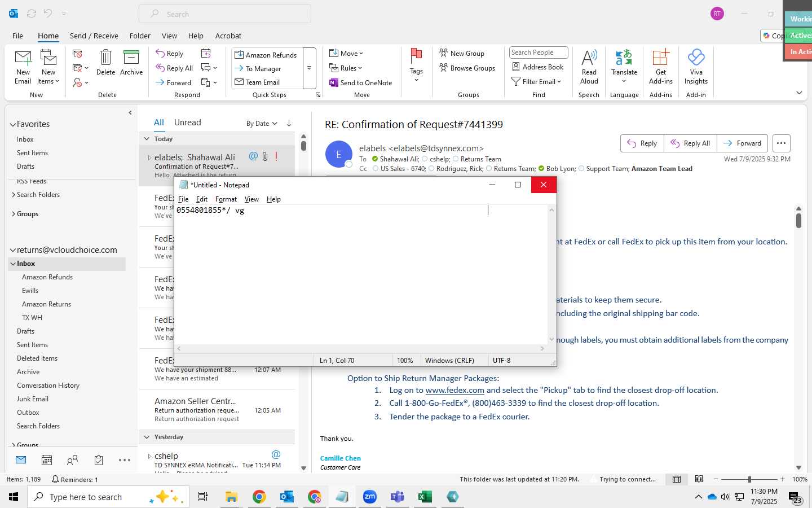Open the Address Book
This screenshot has width=812, height=508.
coord(538,67)
